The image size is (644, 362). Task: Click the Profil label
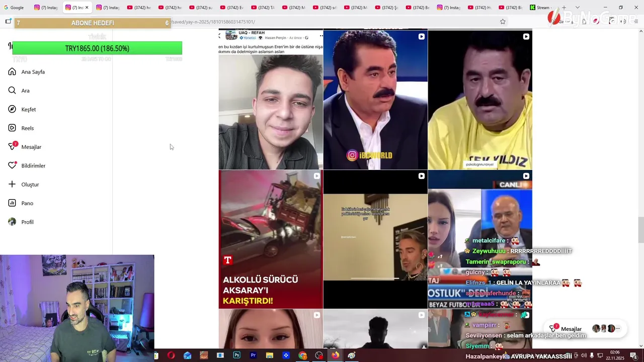coord(27,222)
